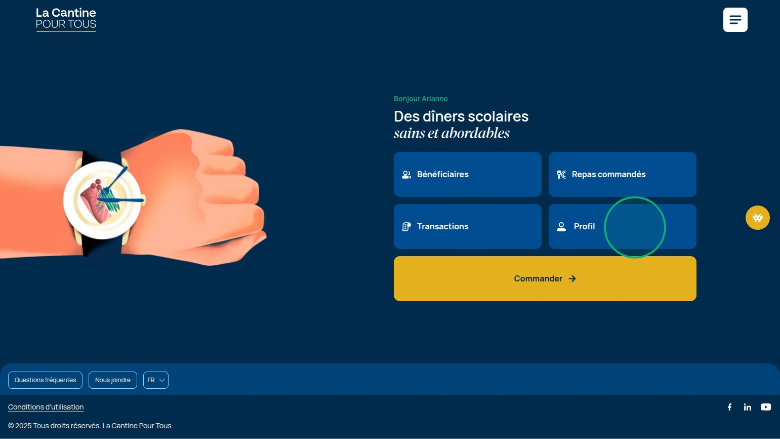
Task: Click the people icon beside Bénéficiaires
Action: (406, 175)
